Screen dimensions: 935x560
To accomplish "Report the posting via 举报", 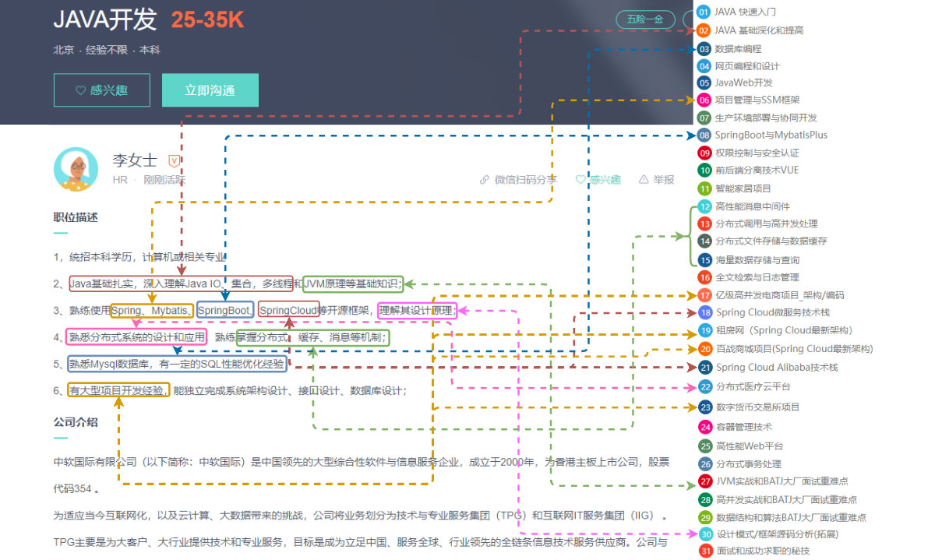I will [657, 180].
